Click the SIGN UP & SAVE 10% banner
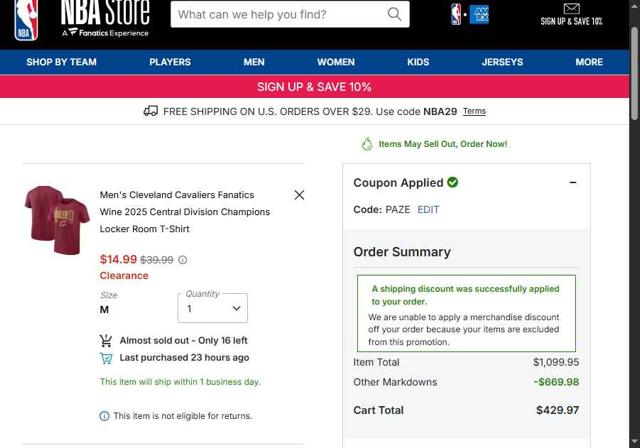 pos(314,87)
